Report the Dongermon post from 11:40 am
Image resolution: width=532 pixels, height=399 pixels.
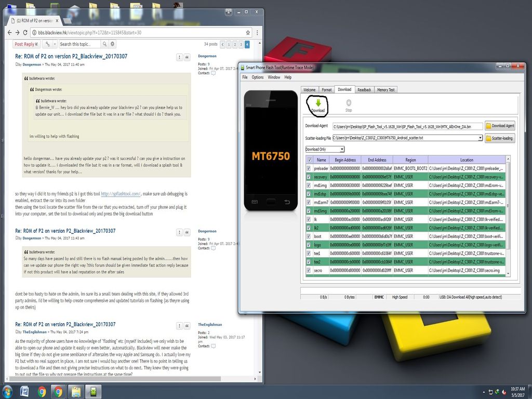tap(179, 57)
